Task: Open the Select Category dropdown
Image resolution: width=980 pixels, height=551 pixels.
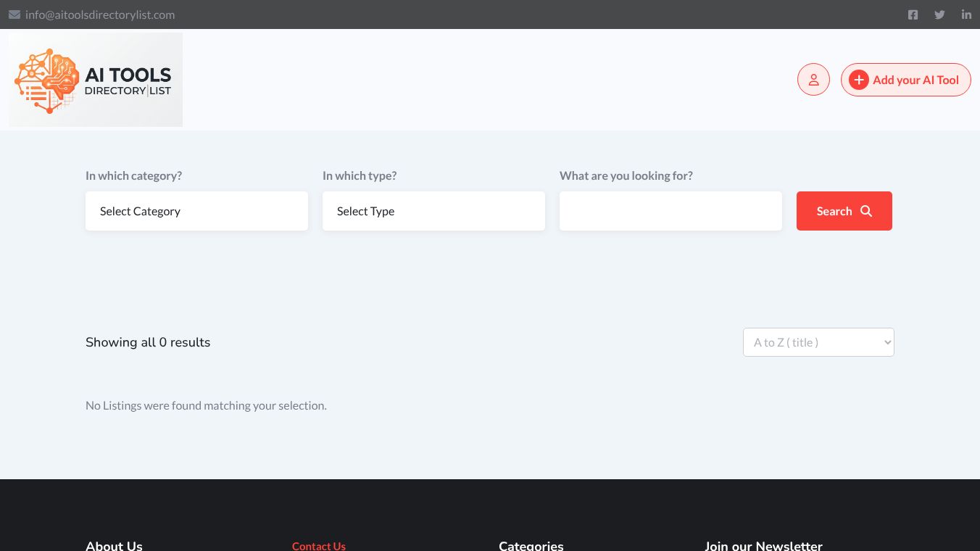Action: 196,211
